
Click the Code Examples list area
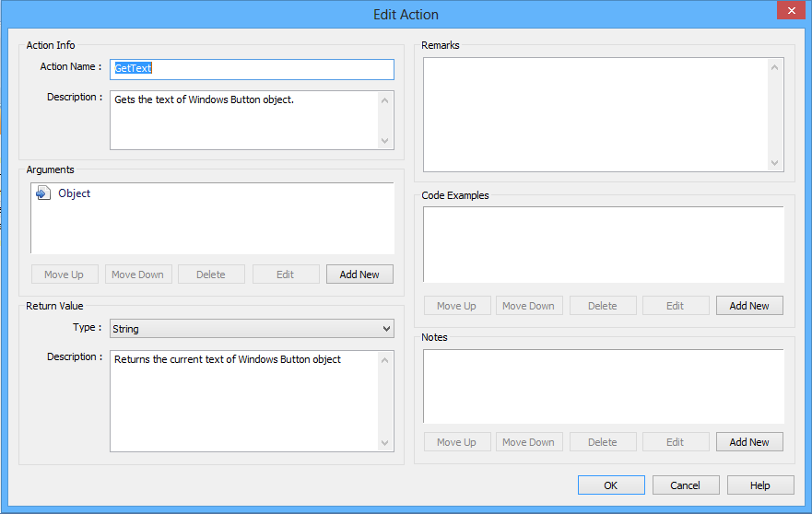coord(604,244)
